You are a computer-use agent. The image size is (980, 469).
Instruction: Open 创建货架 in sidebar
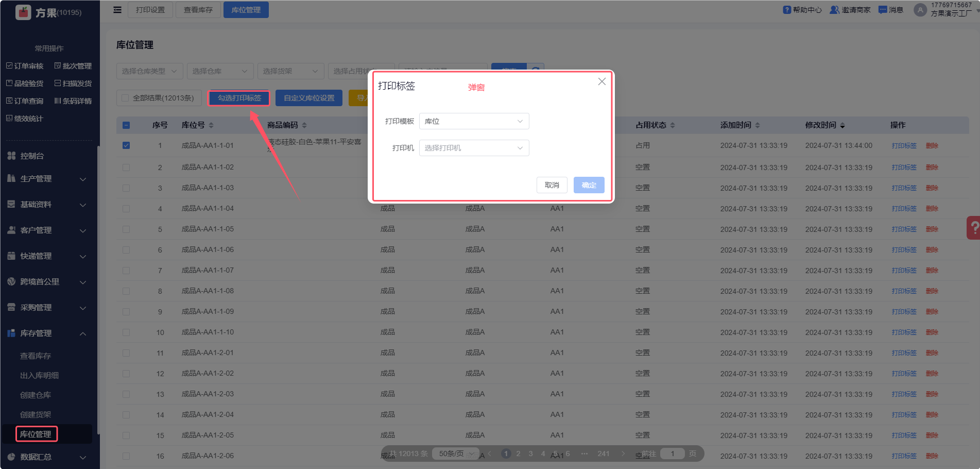(x=36, y=414)
